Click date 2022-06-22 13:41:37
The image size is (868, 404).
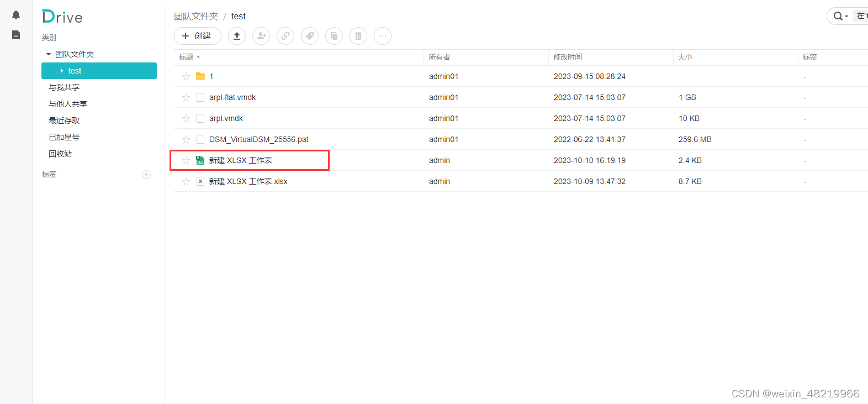point(590,139)
